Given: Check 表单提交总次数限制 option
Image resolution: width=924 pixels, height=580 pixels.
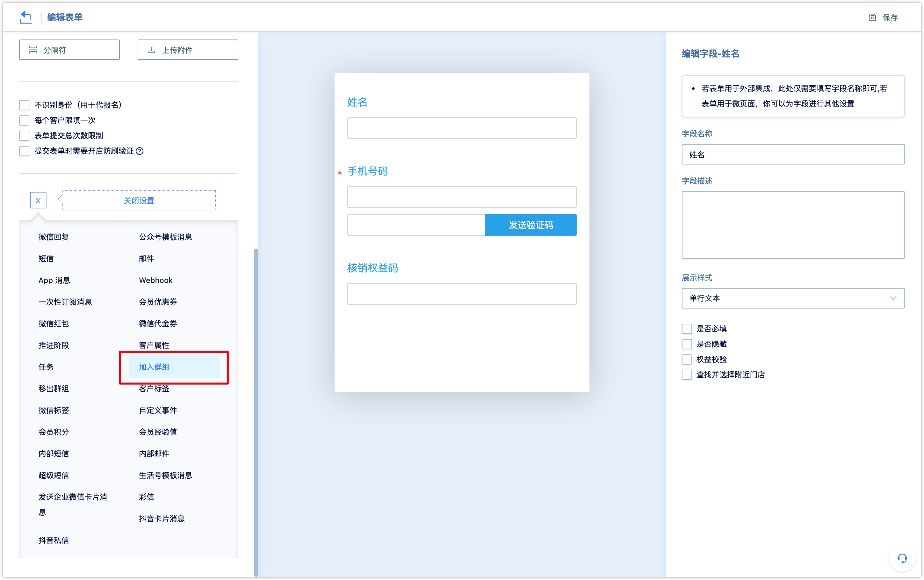Looking at the screenshot, I should (x=24, y=136).
